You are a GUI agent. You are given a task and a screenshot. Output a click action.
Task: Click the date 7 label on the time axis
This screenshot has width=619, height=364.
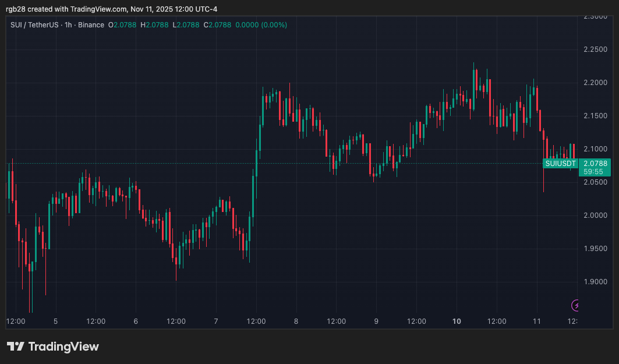click(216, 321)
